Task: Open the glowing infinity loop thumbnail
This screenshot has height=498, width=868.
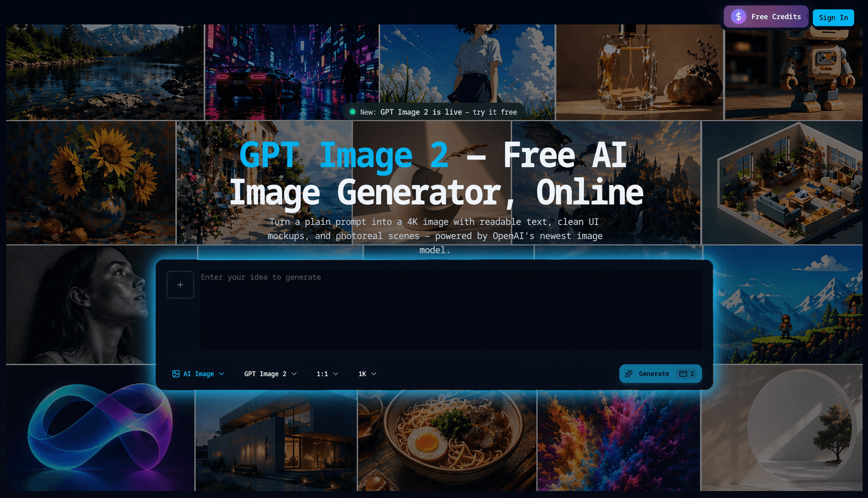Action: (100, 428)
